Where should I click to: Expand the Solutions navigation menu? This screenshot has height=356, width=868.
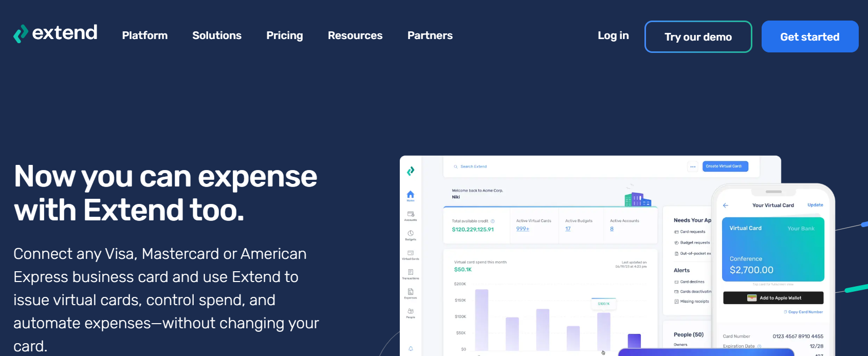pyautogui.click(x=217, y=35)
